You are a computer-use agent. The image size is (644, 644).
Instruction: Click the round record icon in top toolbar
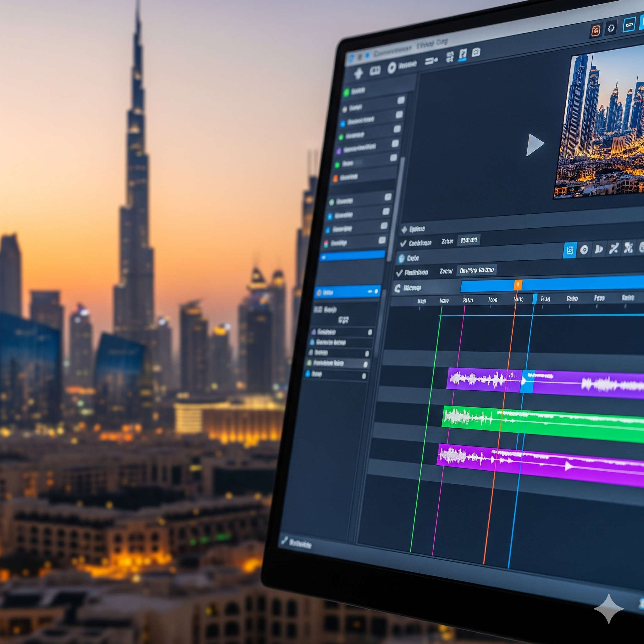click(392, 68)
